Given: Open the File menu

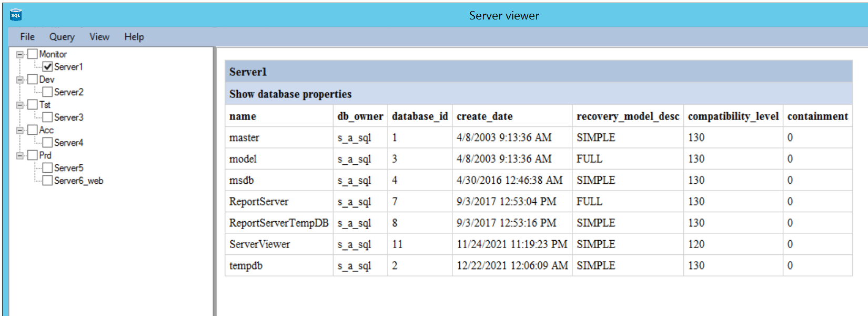Looking at the screenshot, I should pyautogui.click(x=27, y=37).
